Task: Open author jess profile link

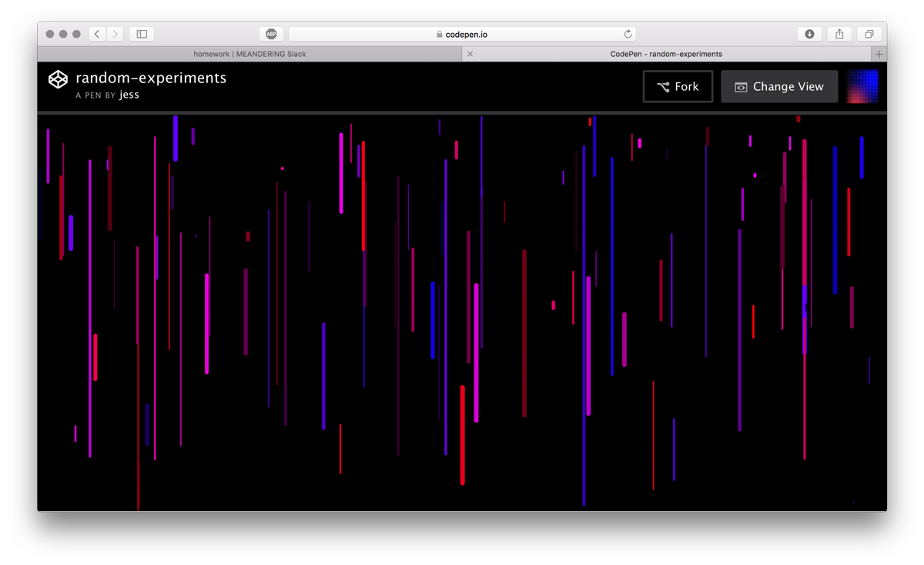Action: click(x=129, y=95)
